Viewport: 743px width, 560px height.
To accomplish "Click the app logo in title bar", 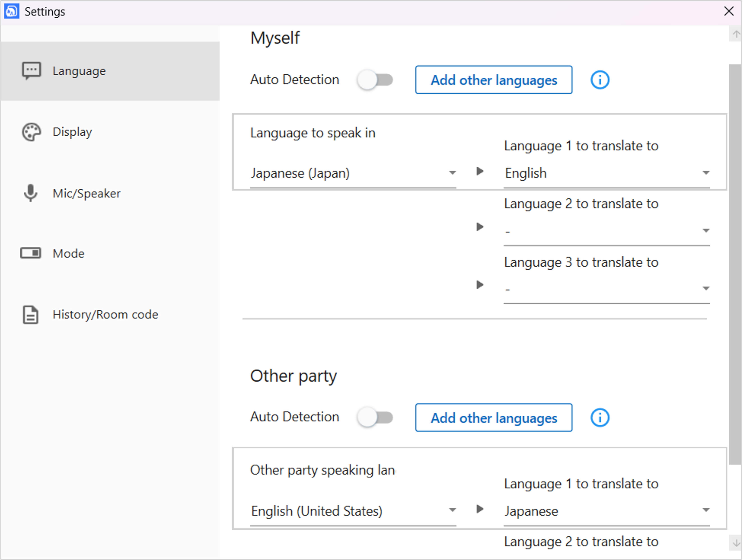I will pyautogui.click(x=12, y=11).
